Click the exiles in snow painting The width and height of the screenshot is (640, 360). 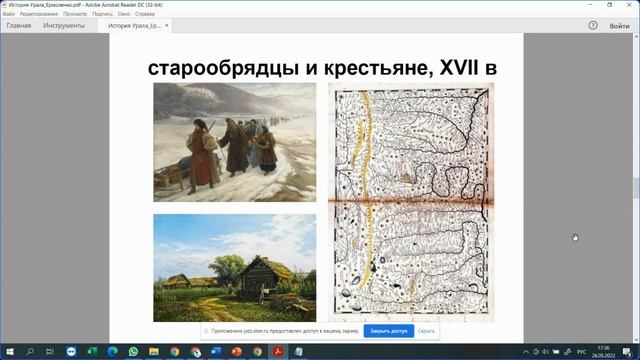[x=235, y=142]
